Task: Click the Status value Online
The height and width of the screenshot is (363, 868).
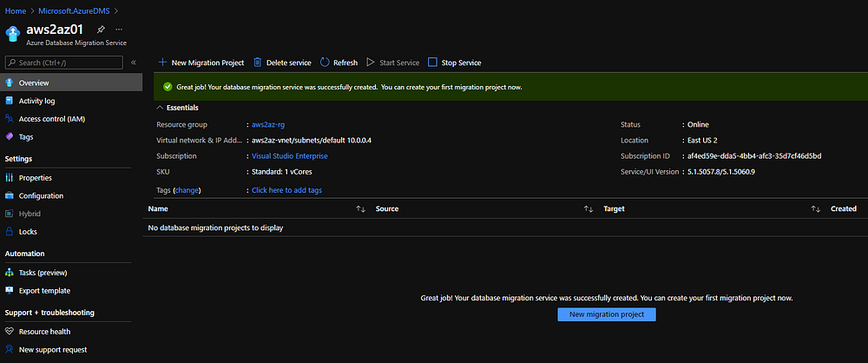Action: coord(698,125)
